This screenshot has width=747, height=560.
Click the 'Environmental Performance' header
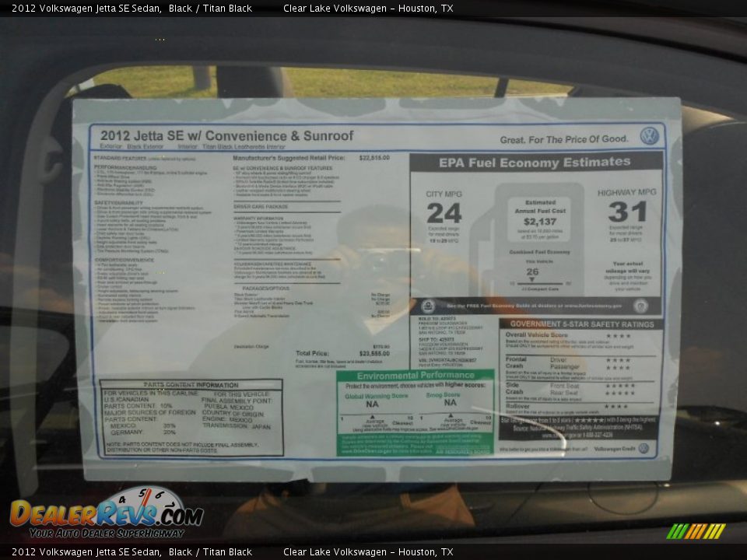[x=416, y=376]
